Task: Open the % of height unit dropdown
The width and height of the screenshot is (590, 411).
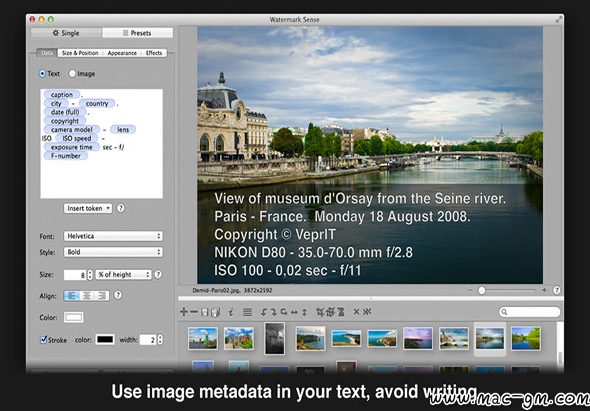Action: click(x=123, y=274)
